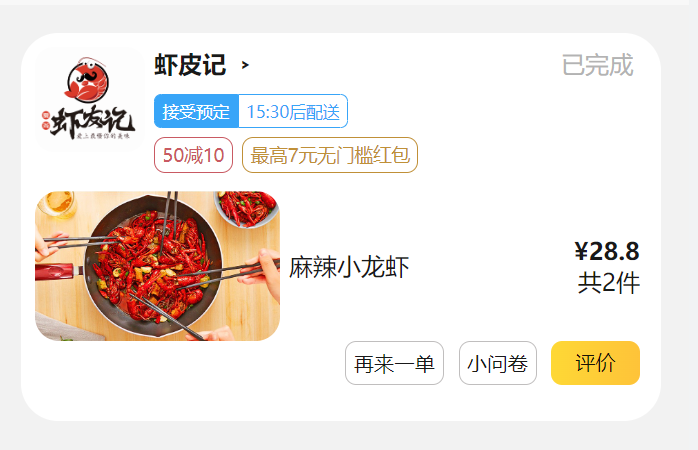
Task: Tap the red 50减10 coupon tag
Action: [x=193, y=155]
